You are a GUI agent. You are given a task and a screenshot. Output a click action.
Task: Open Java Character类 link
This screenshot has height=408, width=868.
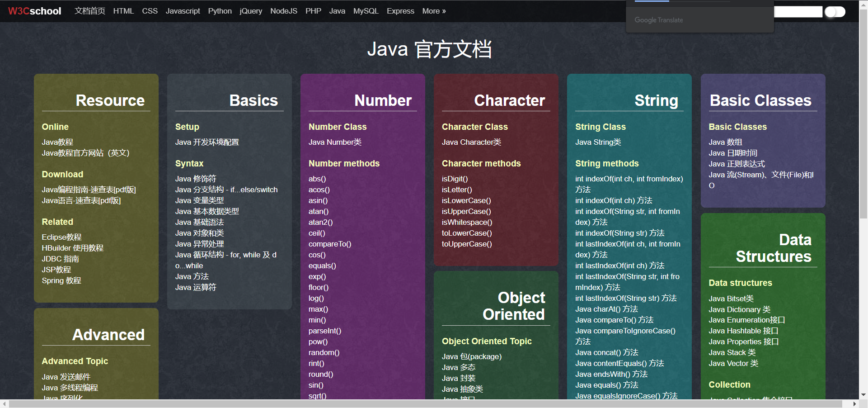(x=471, y=142)
